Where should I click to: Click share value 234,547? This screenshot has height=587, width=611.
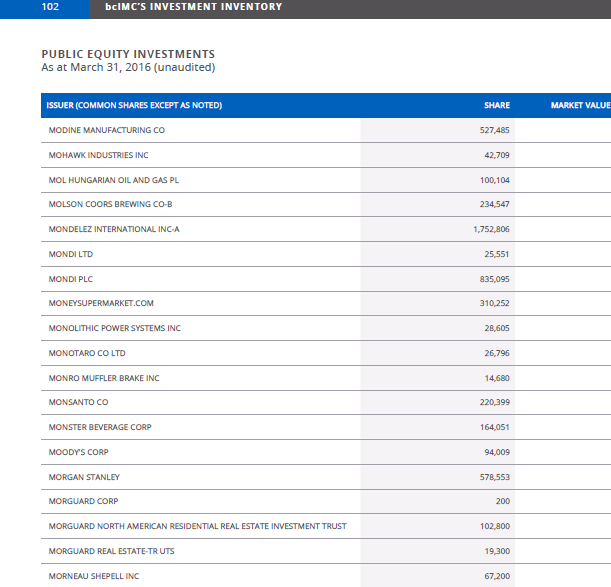[494, 204]
